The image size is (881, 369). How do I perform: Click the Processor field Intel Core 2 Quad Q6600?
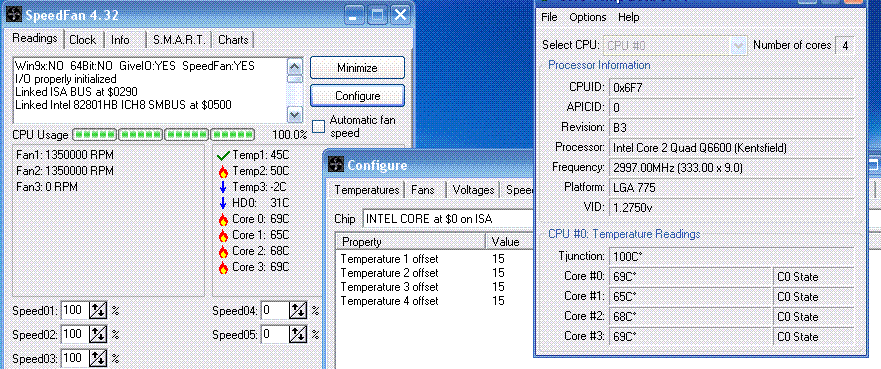731,148
